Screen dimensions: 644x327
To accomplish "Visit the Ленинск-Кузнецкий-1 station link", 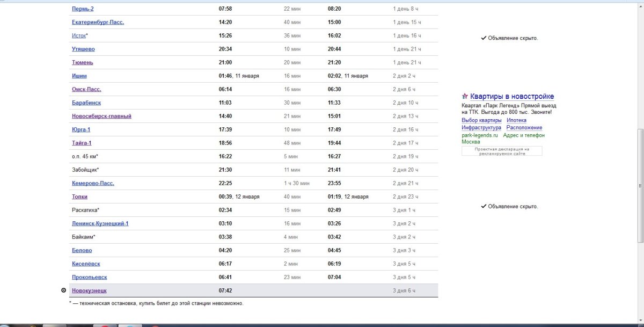I will point(100,224).
